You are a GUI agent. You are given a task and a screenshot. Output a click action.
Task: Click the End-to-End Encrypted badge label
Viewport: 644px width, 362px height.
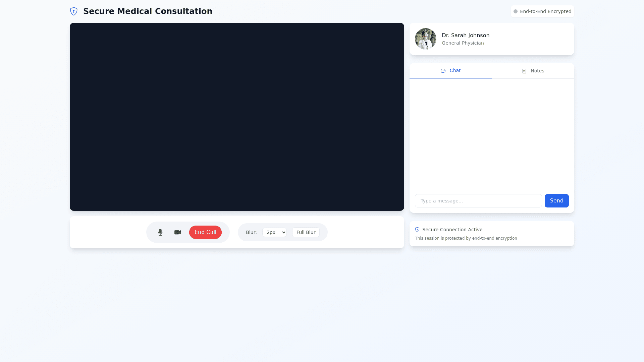(545, 11)
